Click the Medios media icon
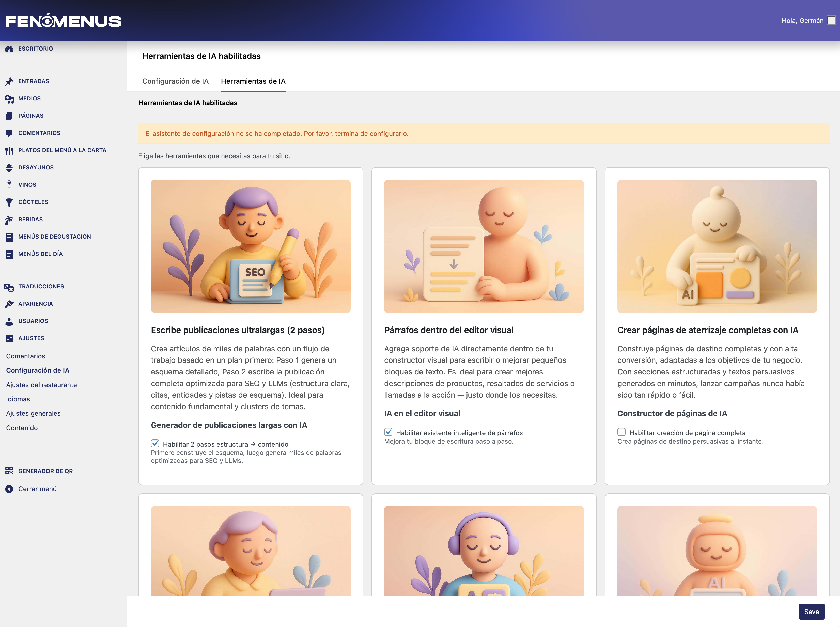 [x=9, y=99]
